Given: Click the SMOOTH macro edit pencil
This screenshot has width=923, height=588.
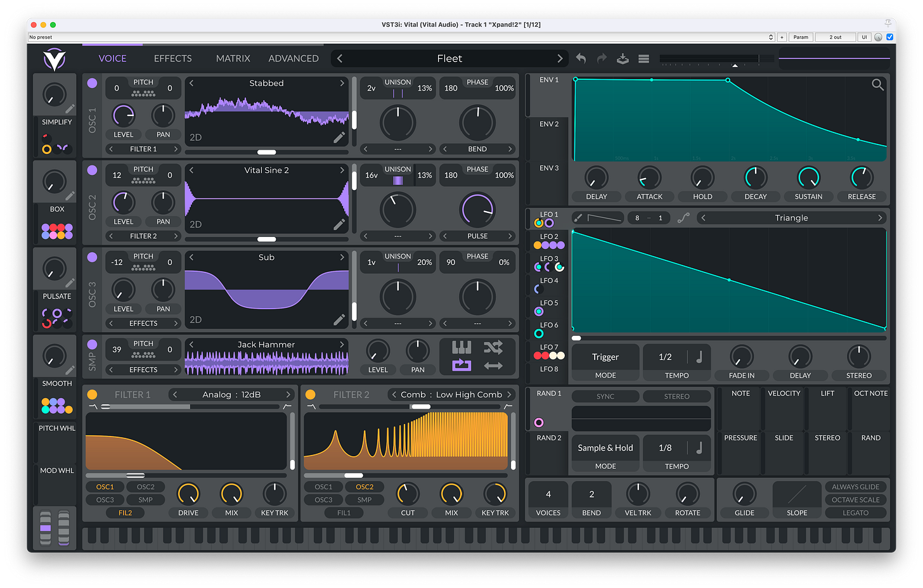Looking at the screenshot, I should click(x=70, y=370).
